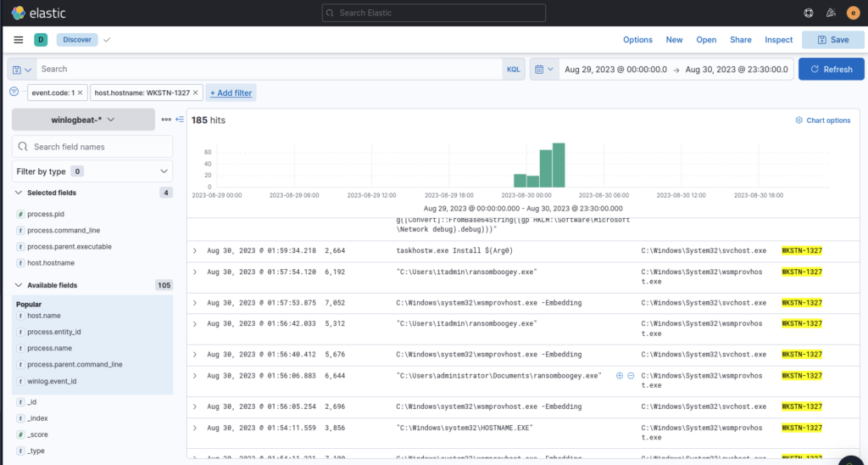Click the Elastic logo
Image resolution: width=868 pixels, height=465 pixels.
point(38,12)
